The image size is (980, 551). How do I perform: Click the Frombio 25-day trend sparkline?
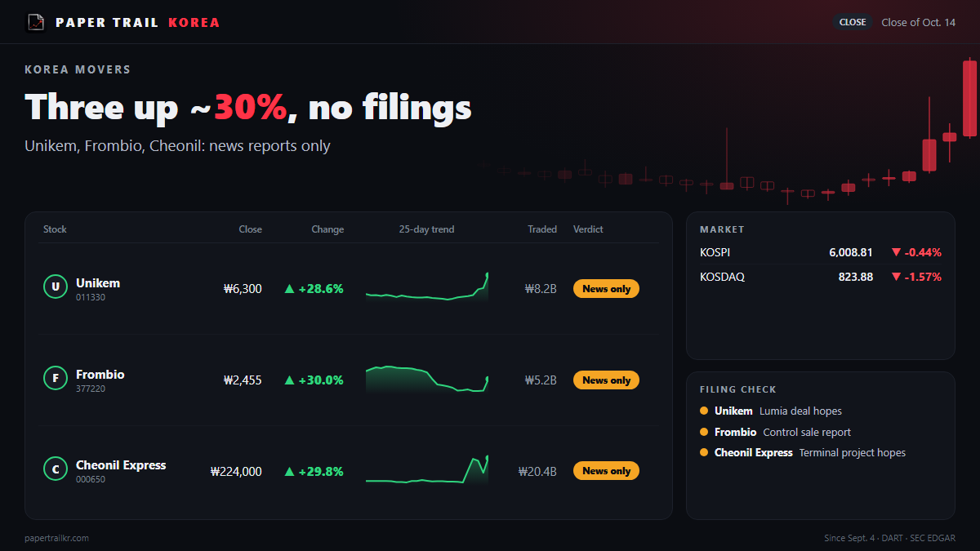[427, 380]
